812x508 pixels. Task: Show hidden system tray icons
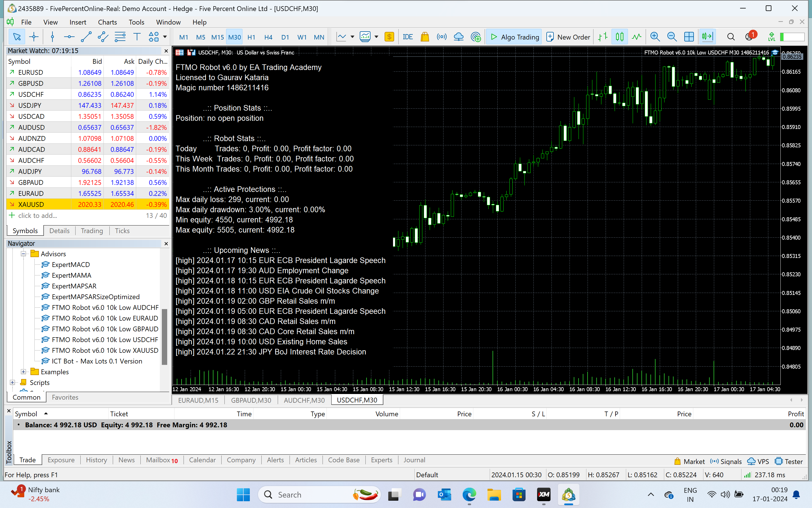651,494
